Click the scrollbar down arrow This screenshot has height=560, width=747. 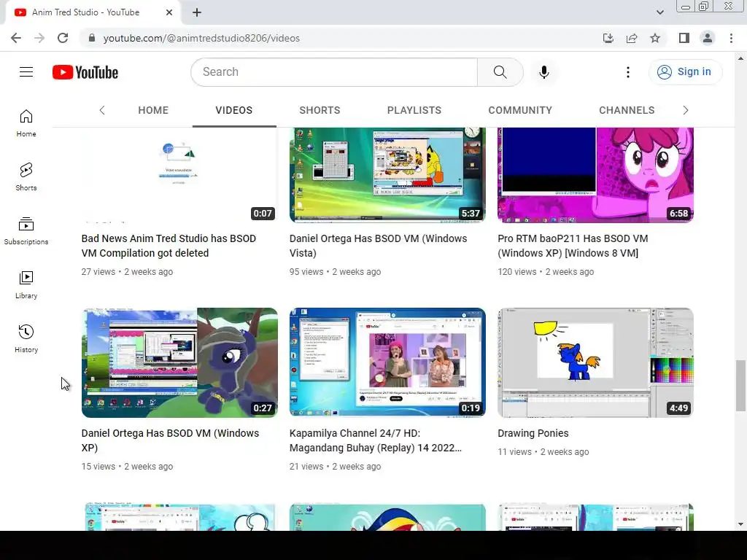tap(740, 524)
